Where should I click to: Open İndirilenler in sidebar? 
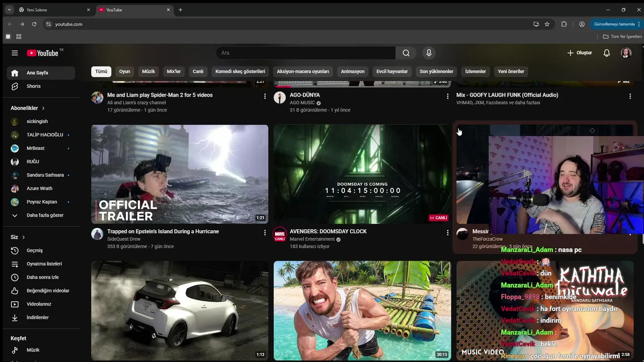(x=41, y=317)
